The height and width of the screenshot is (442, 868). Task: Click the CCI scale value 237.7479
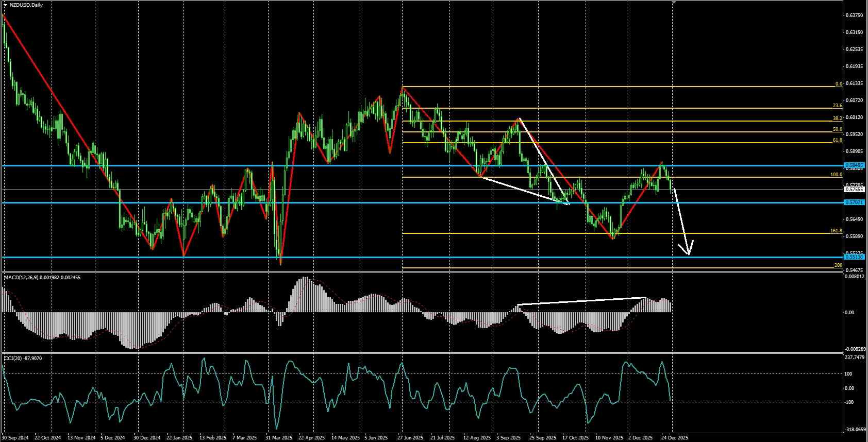coord(855,357)
